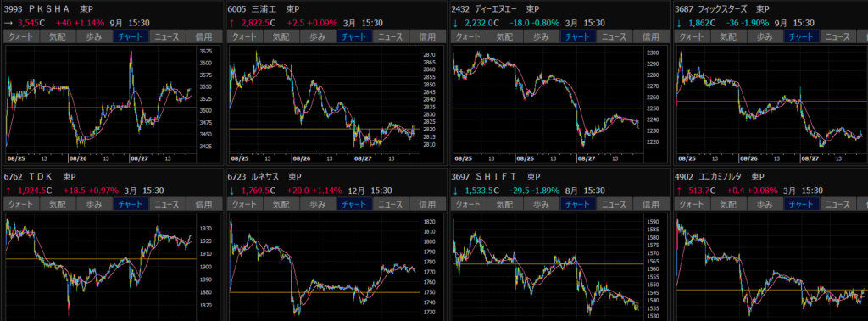Open クォート tab in PKSHA panel
The image size is (868, 321).
coord(21,37)
